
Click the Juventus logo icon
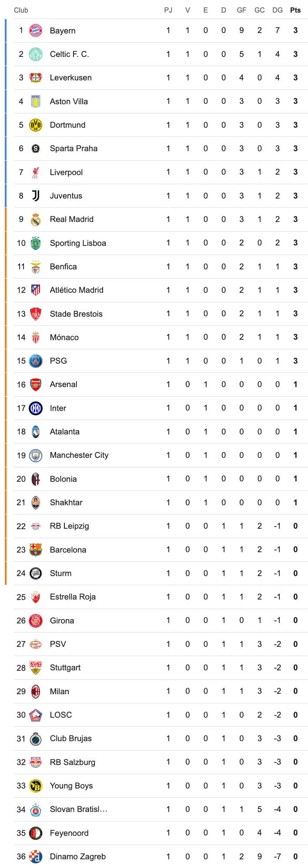point(36,196)
